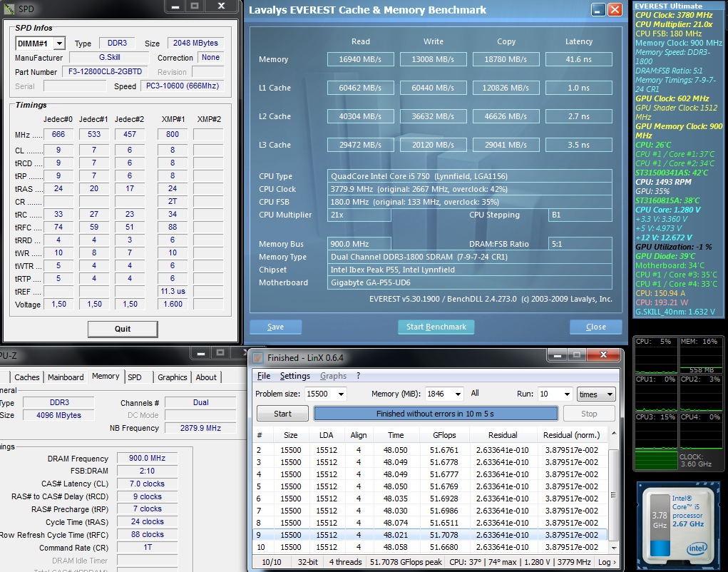Screen dimensions: 728x572
Task: Click Close in EVEREST benchmark window
Action: tap(595, 327)
